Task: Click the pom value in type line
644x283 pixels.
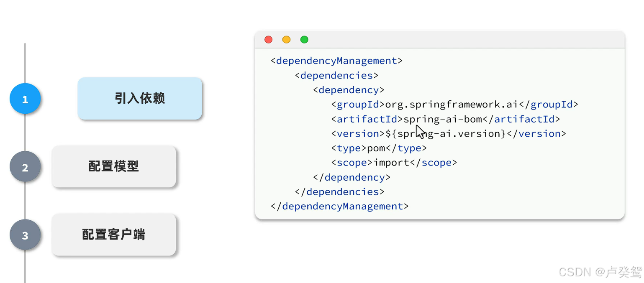Action: [x=376, y=148]
